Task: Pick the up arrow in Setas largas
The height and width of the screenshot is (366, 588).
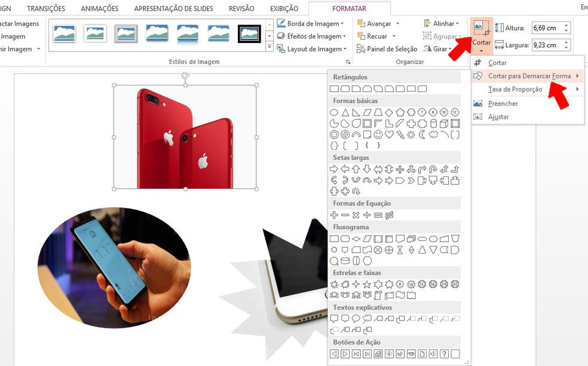Action: (356, 169)
